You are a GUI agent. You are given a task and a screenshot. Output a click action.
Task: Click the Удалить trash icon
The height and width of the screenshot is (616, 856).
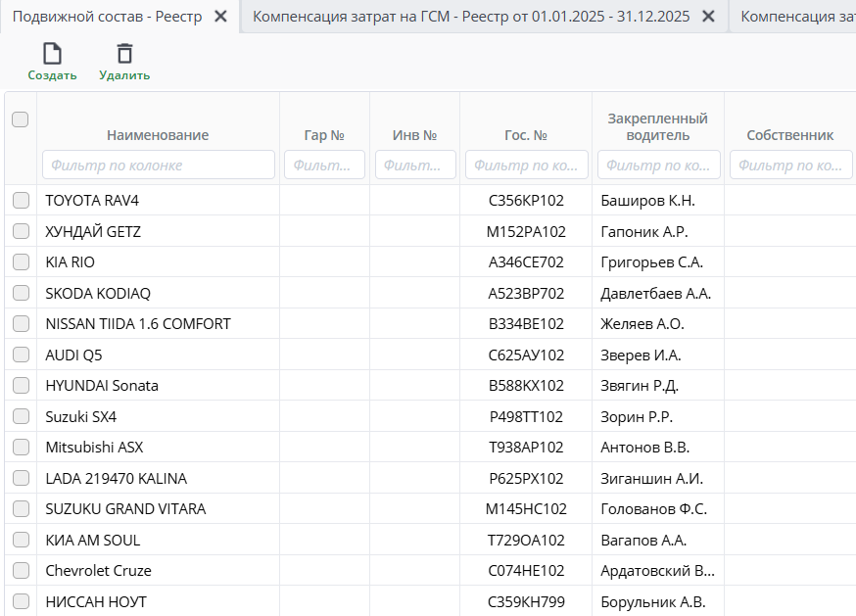click(124, 54)
